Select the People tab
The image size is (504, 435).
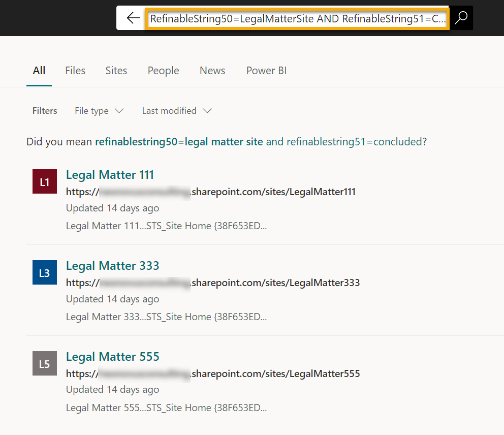[x=163, y=71]
